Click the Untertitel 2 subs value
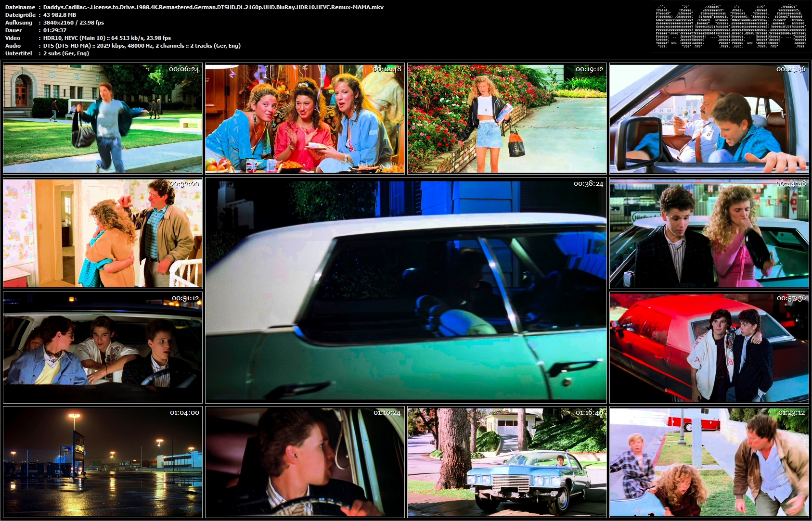The height and width of the screenshot is (521, 812). coord(66,53)
